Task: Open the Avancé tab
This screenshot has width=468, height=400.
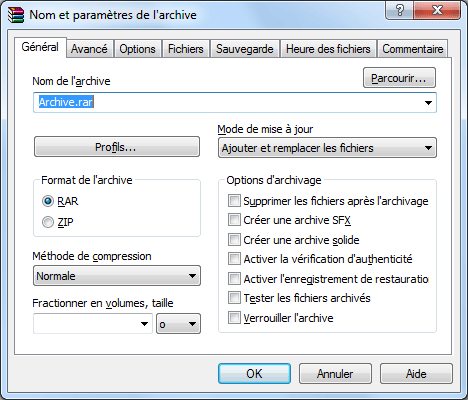Action: coord(89,49)
